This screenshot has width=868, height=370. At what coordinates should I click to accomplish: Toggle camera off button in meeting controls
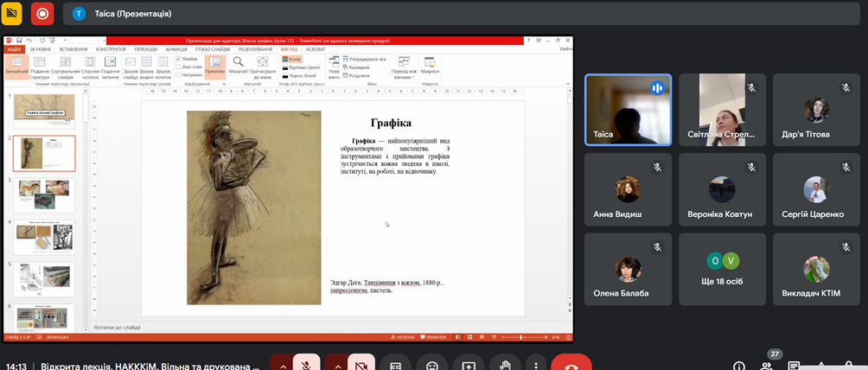point(361,365)
